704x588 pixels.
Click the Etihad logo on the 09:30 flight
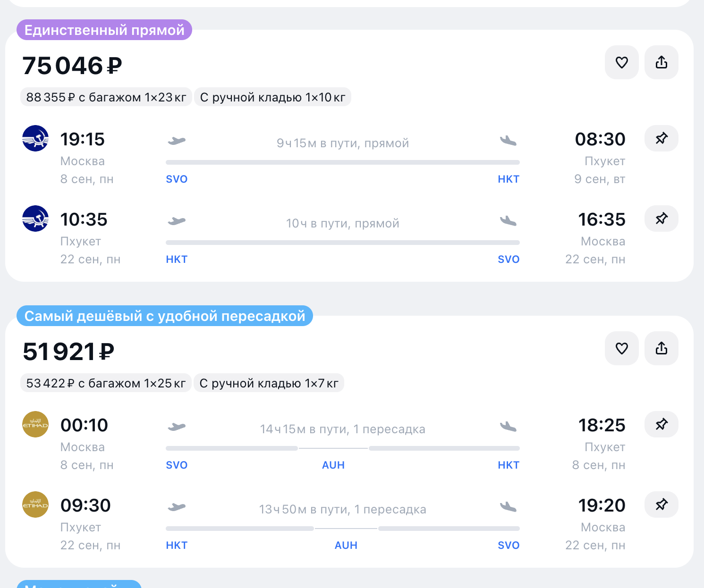[x=35, y=504]
